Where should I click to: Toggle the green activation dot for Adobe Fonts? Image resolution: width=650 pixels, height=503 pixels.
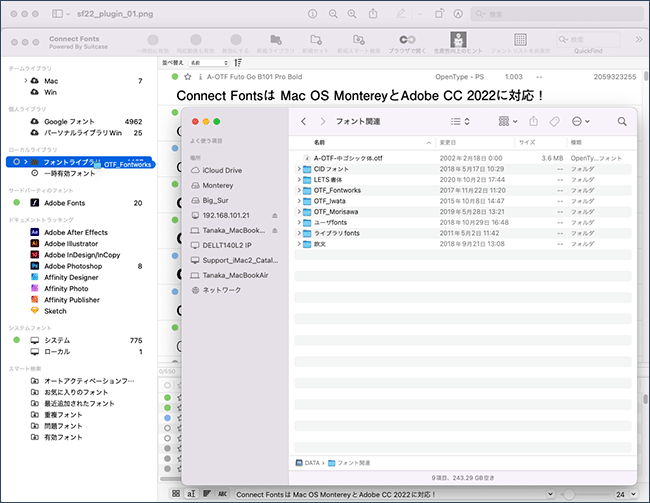point(17,202)
